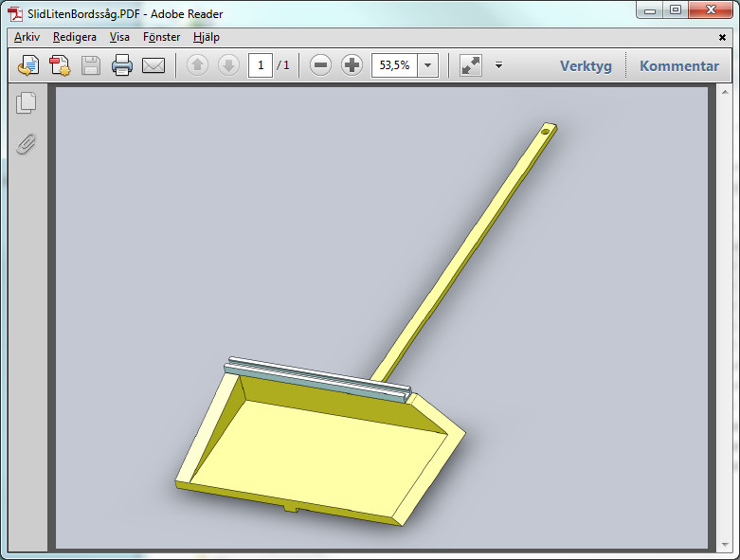This screenshot has height=560, width=740.
Task: Open the toolbar customize dropdown arrow
Action: point(498,65)
